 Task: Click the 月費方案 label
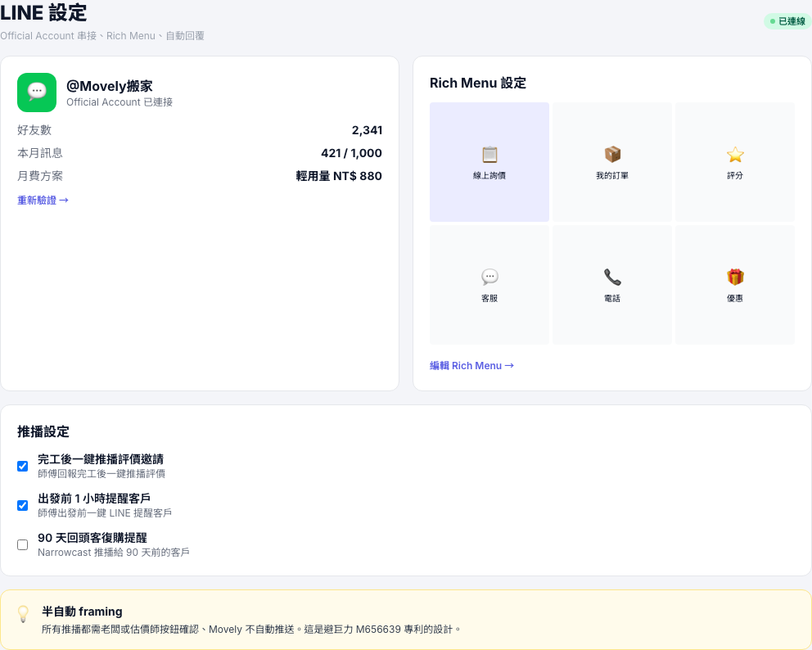[40, 175]
